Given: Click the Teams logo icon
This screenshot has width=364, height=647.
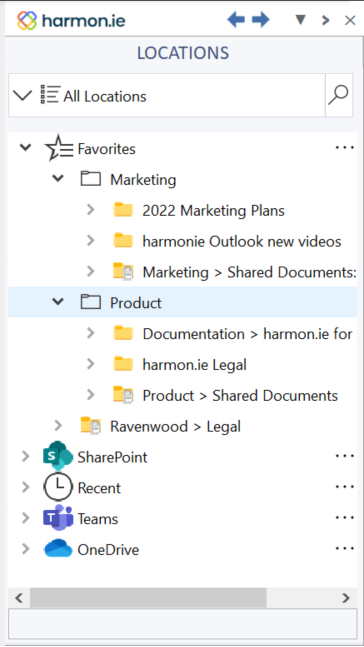Looking at the screenshot, I should (58, 518).
